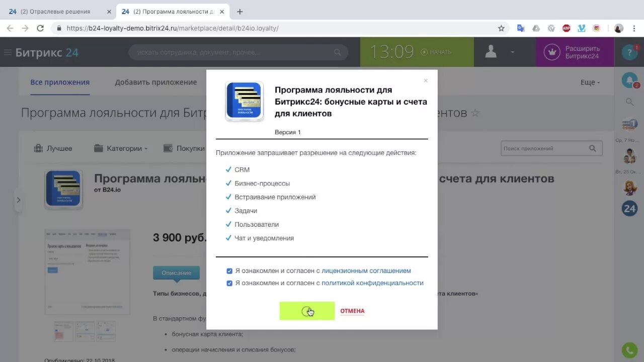Click the right sidebar search icon
The width and height of the screenshot is (644, 362).
point(629,102)
